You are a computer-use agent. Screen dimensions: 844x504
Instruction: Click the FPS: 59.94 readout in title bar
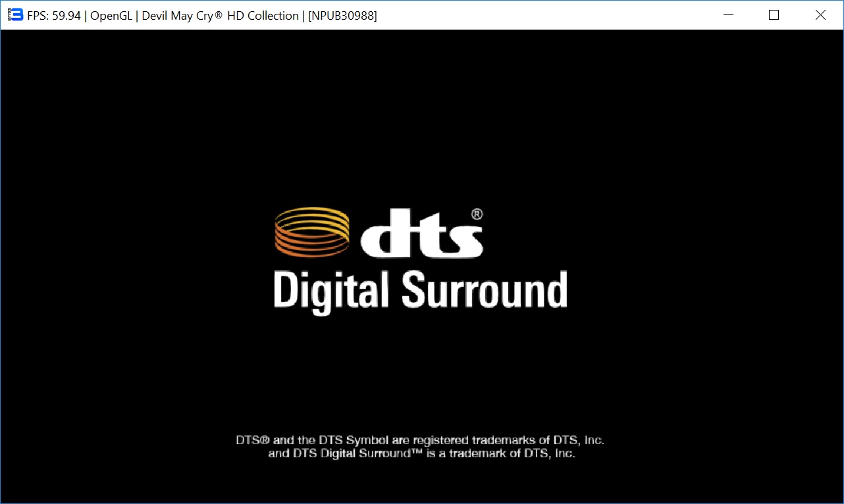click(x=53, y=16)
